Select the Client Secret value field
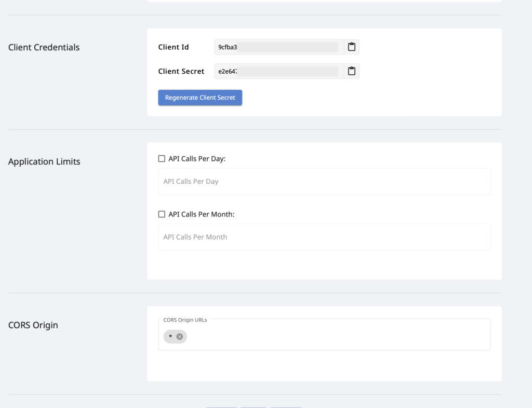Image resolution: width=532 pixels, height=408 pixels. 278,71
